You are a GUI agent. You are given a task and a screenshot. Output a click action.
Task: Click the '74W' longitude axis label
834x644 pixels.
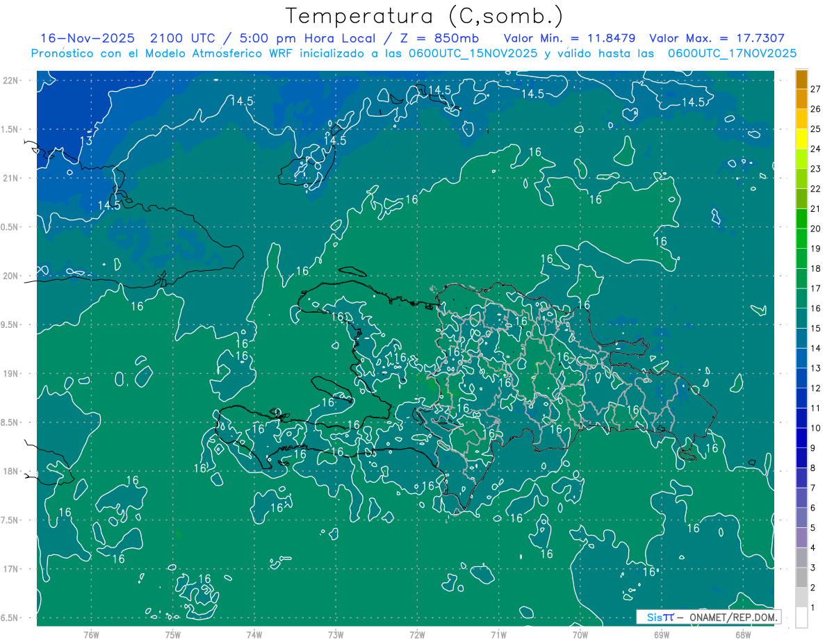[254, 634]
